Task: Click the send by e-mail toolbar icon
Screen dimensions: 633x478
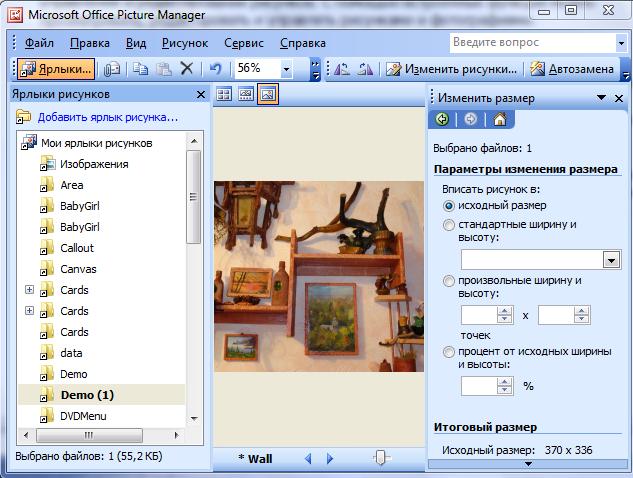Action: 112,69
